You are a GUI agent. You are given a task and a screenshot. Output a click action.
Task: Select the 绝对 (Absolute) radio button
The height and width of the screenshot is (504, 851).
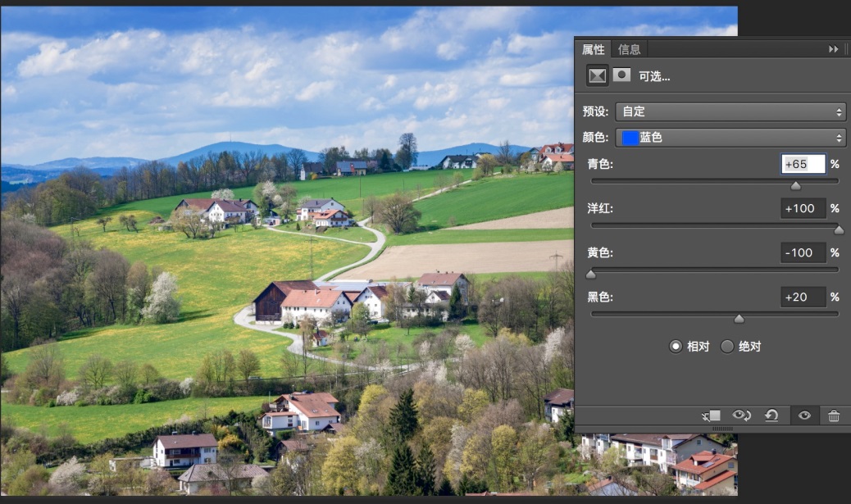coord(727,347)
